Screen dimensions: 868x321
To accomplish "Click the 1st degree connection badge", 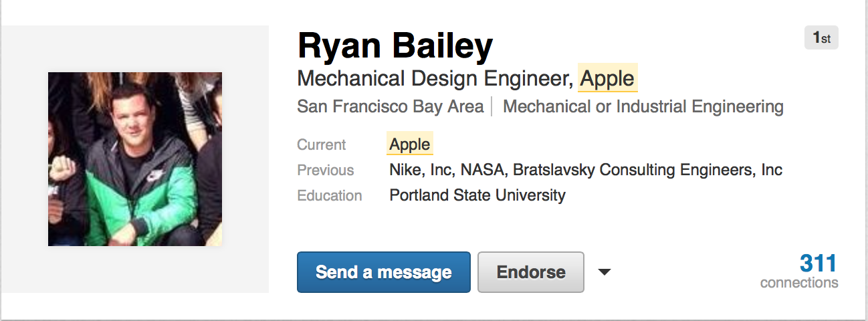I will click(x=821, y=38).
